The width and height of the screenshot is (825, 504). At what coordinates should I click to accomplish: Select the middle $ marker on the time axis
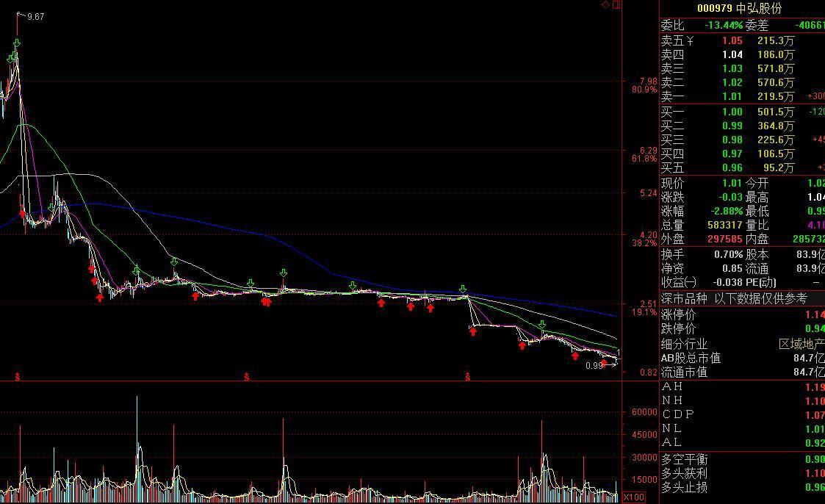(247, 377)
